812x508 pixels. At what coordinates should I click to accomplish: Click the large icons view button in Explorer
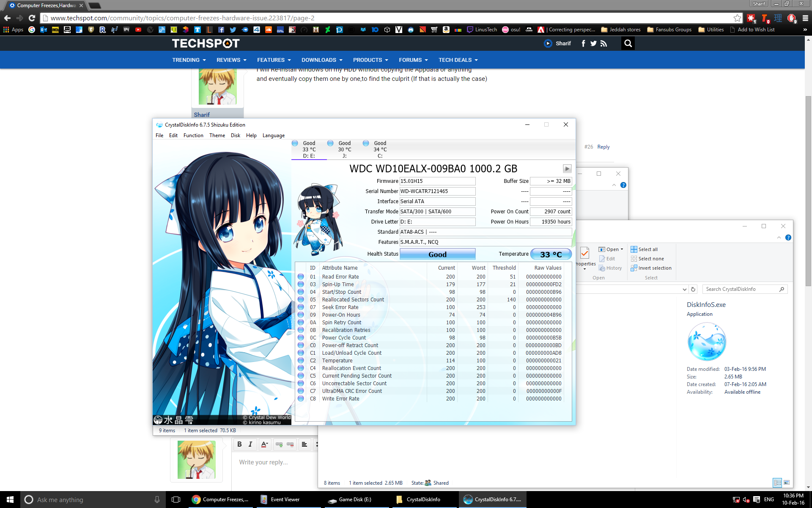(787, 483)
